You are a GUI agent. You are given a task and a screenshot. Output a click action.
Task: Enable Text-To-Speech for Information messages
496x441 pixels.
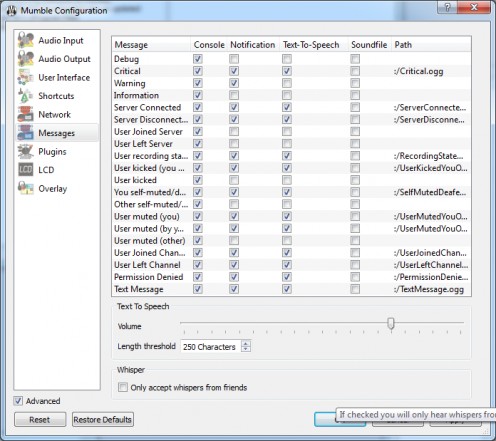pos(287,95)
